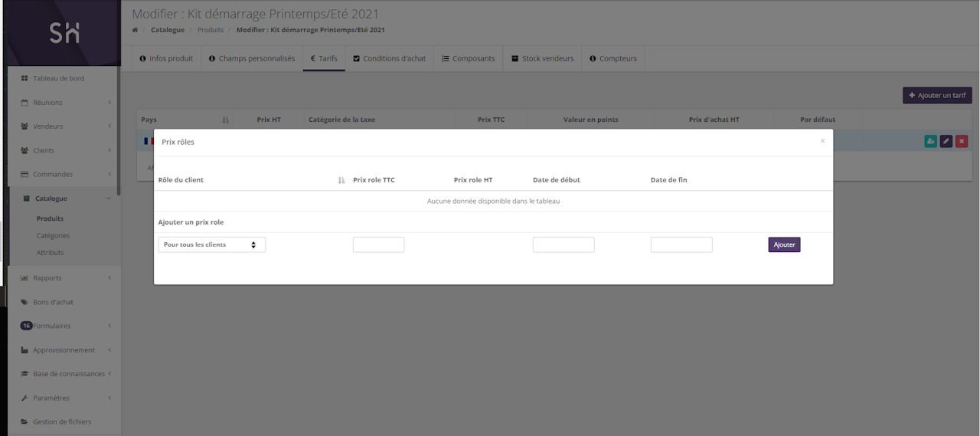980x436 pixels.
Task: Click the Prix role TTC input field
Action: pyautogui.click(x=378, y=244)
